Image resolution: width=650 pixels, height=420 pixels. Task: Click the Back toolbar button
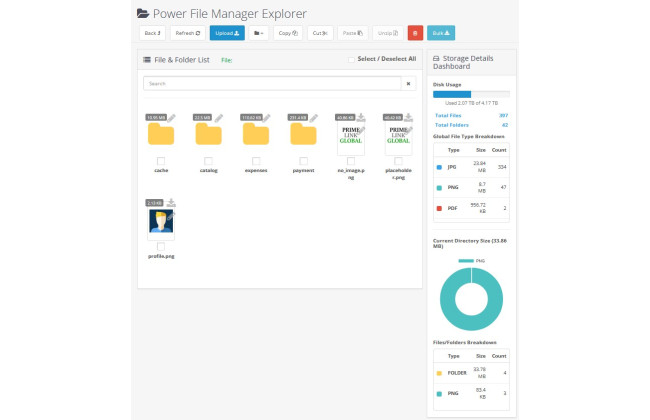coord(153,33)
